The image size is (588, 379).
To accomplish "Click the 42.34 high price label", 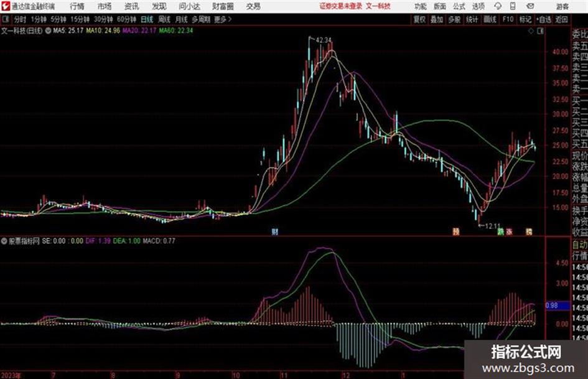I will tap(324, 40).
